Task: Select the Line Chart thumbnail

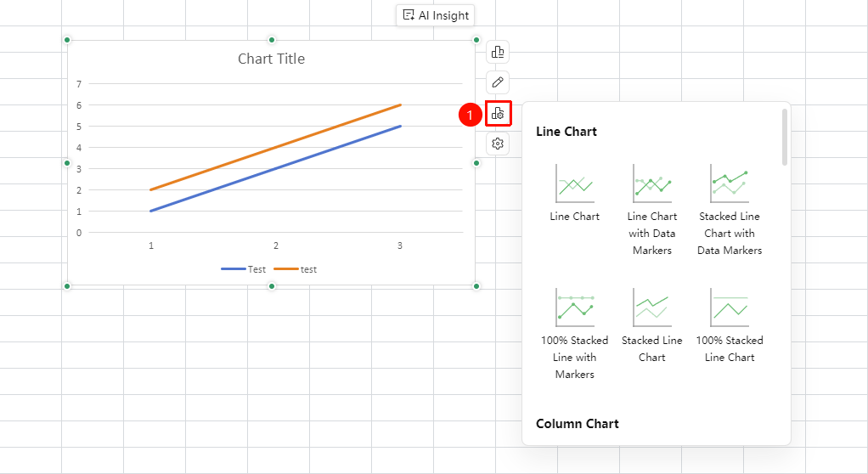Action: click(575, 183)
